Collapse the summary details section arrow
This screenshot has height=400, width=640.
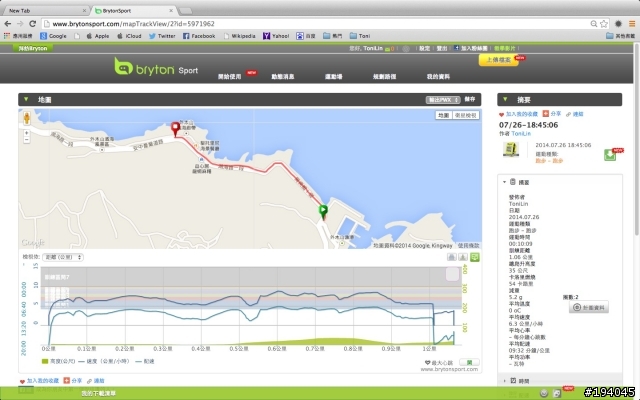coord(504,182)
